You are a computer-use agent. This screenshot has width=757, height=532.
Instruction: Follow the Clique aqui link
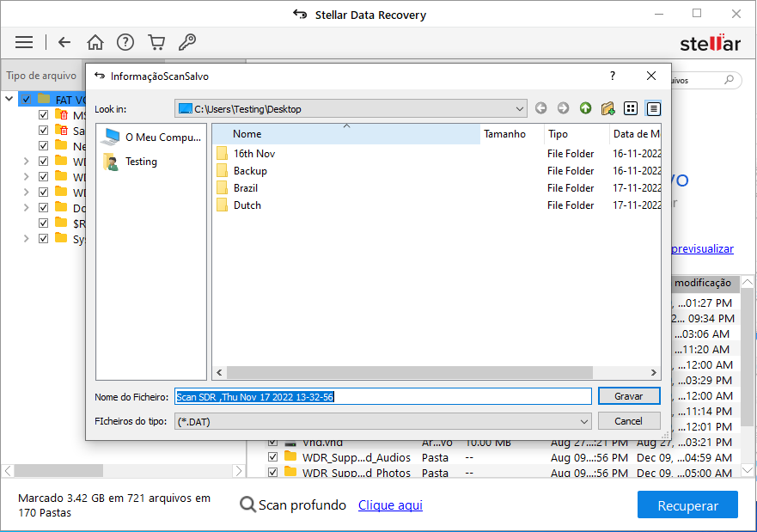(x=390, y=505)
